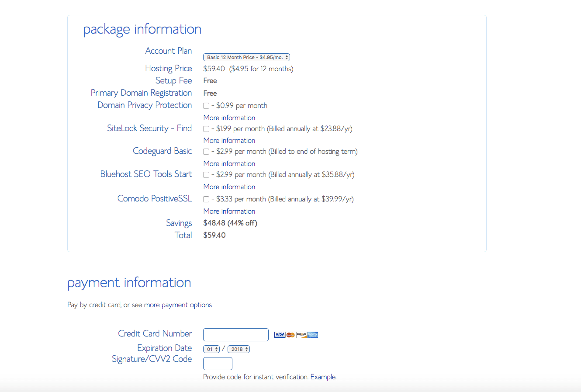Click the Primary Domain Registration label
This screenshot has height=392, width=581.
(x=141, y=93)
